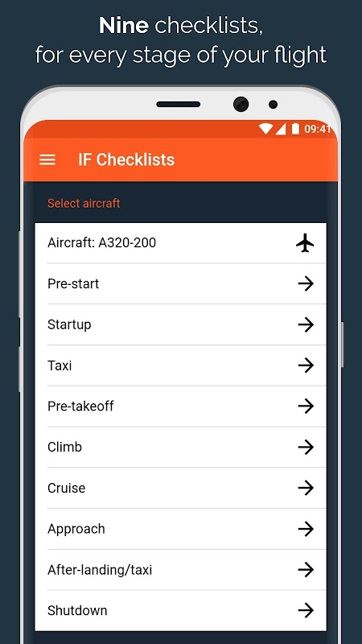Open the Cruise checklist entry

[180, 488]
